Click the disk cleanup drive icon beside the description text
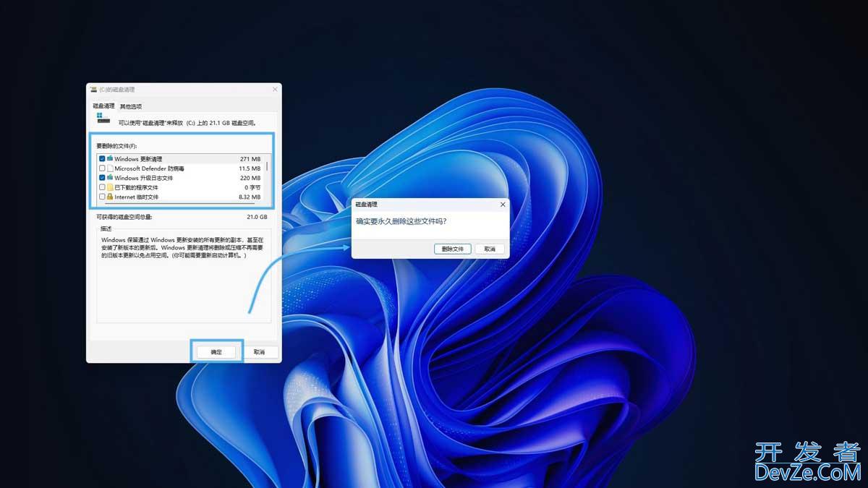 coord(103,119)
